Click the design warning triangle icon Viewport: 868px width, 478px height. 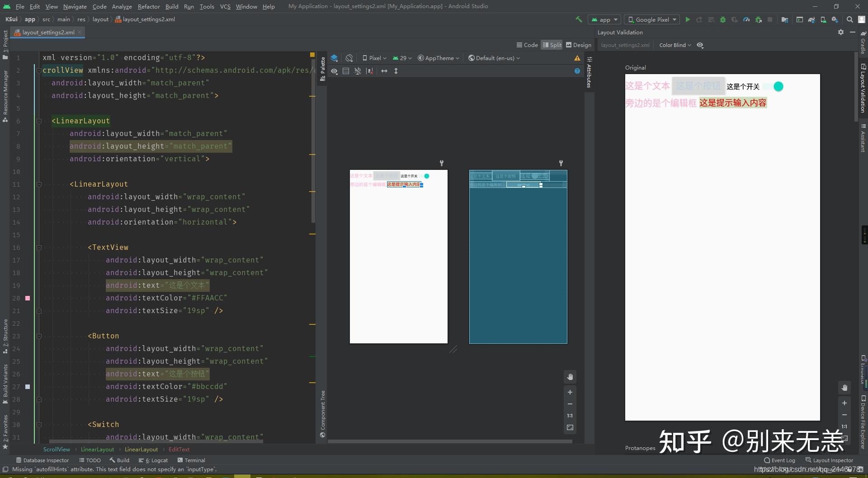pos(577,58)
